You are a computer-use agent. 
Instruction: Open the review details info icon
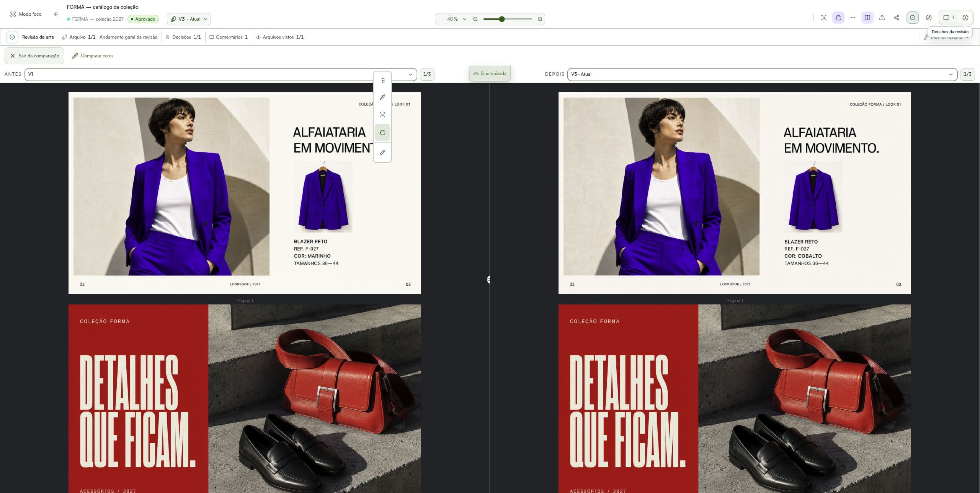(965, 18)
